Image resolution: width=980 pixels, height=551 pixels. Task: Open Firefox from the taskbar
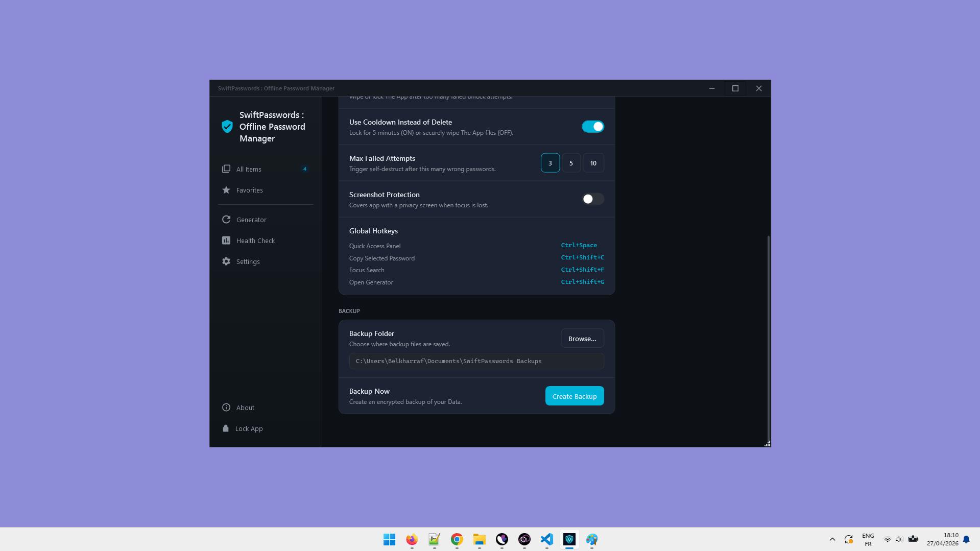pyautogui.click(x=412, y=539)
